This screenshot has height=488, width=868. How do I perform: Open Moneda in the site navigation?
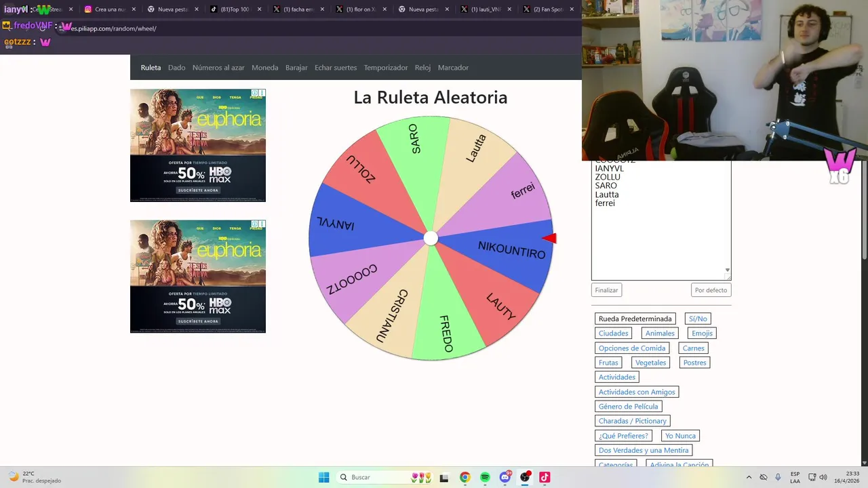(264, 68)
